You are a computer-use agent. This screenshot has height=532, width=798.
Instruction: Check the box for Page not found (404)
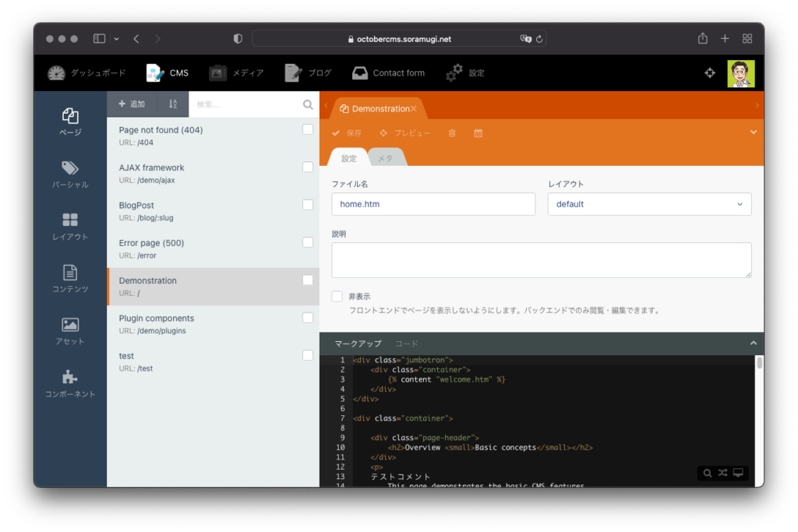click(308, 129)
